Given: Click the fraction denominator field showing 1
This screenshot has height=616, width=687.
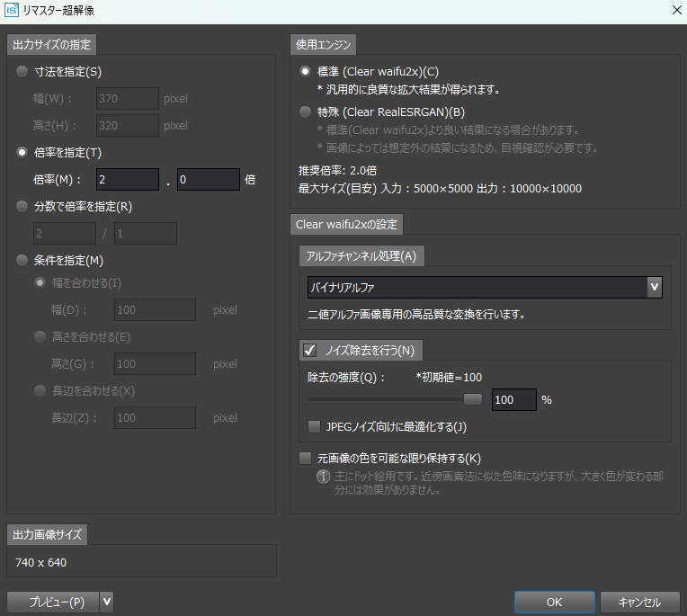Looking at the screenshot, I should click(146, 234).
